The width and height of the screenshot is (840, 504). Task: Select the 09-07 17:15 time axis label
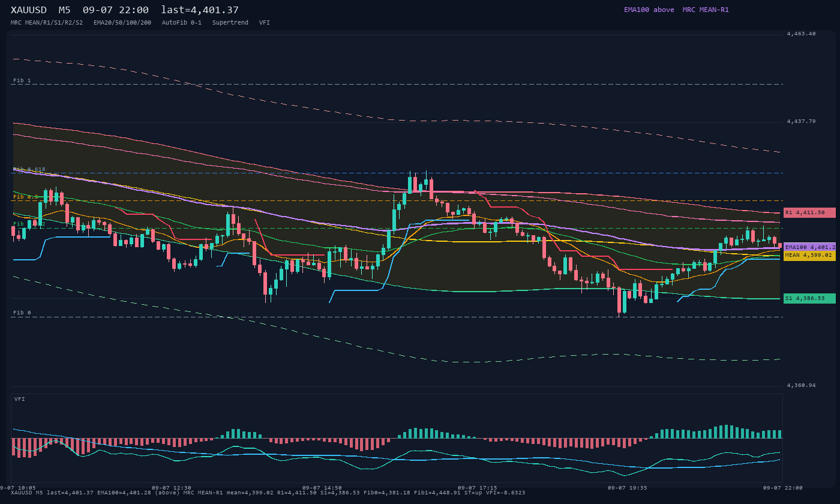coord(477,488)
